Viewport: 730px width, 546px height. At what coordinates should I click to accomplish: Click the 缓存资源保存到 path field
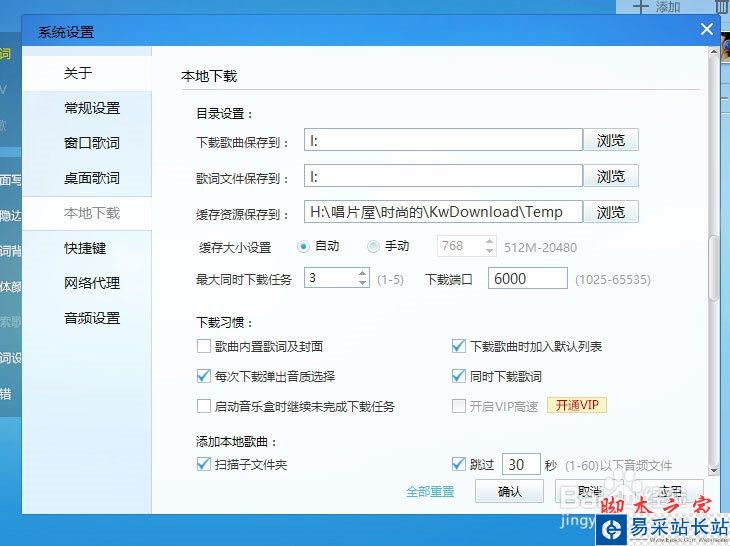[443, 212]
